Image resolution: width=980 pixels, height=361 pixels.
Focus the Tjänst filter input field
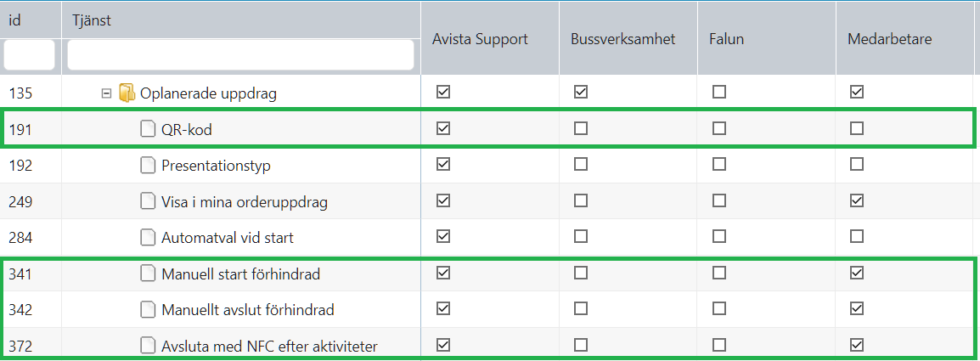240,55
